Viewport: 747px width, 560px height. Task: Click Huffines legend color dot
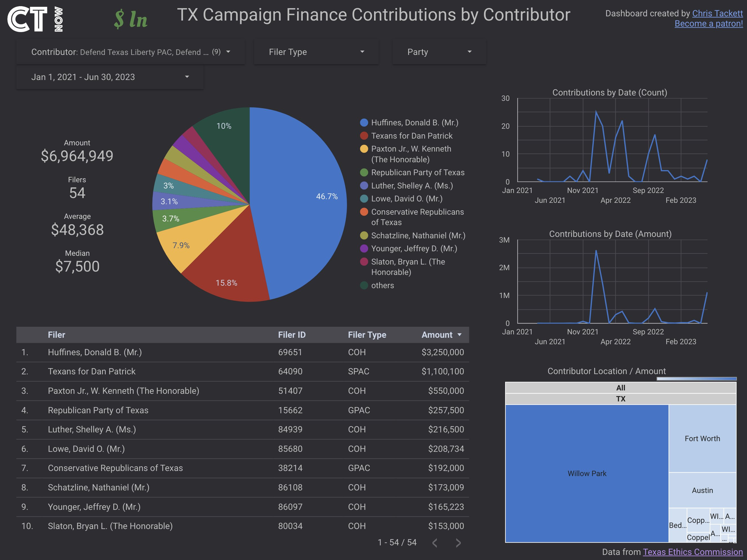[364, 123]
